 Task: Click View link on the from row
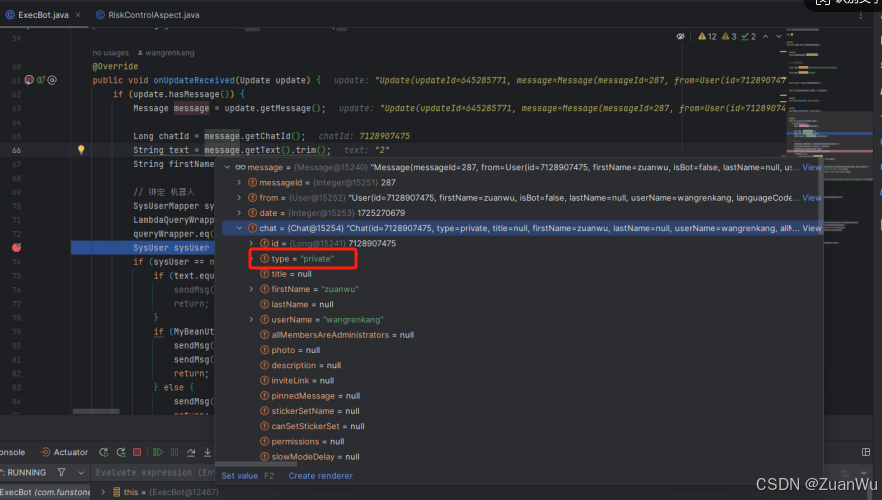(x=812, y=197)
